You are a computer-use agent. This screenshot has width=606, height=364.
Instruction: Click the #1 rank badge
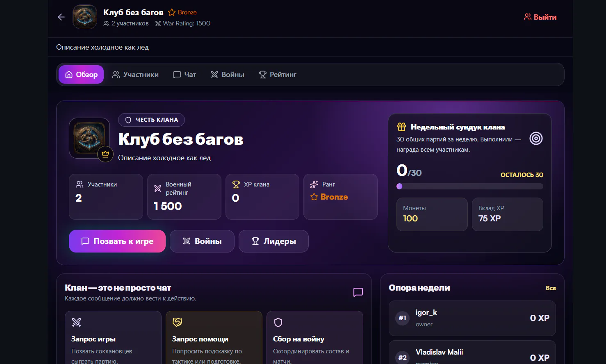tap(403, 318)
